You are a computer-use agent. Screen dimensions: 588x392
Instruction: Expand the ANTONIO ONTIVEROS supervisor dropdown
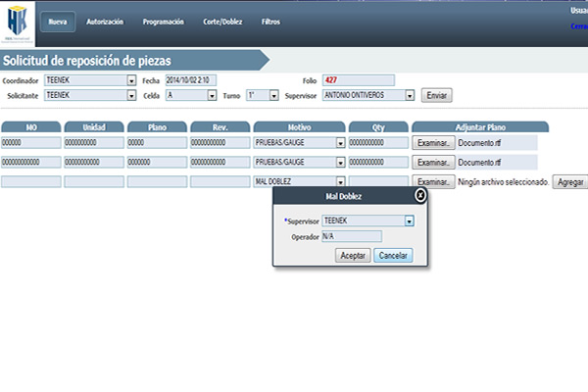(410, 96)
